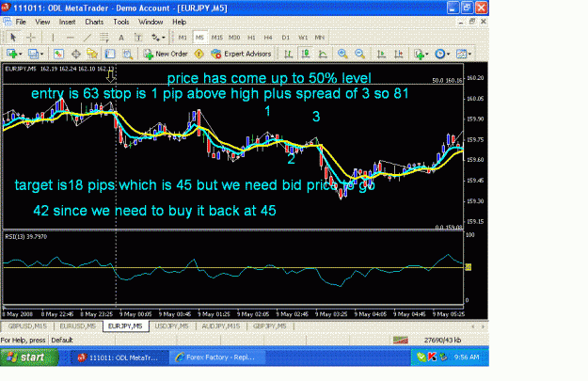This screenshot has height=381, width=588.
Task: Select the M5 timeframe button
Action: coord(199,37)
